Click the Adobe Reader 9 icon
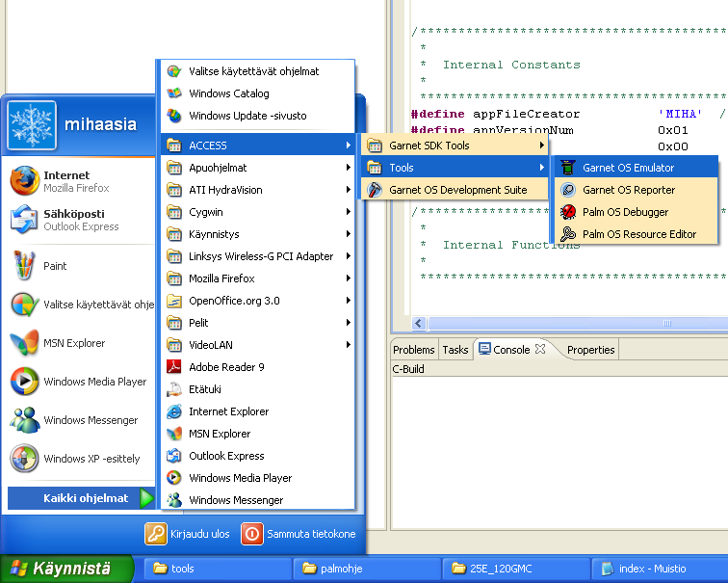 pos(174,367)
